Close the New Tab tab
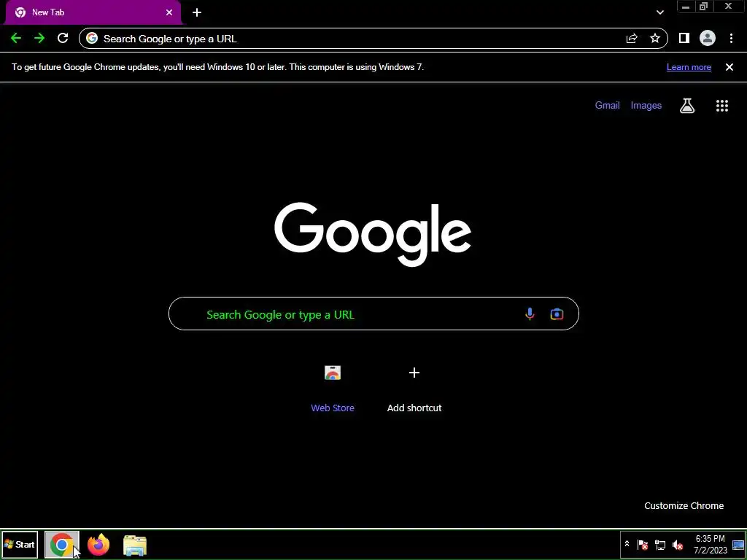This screenshot has height=560, width=747. coord(169,12)
